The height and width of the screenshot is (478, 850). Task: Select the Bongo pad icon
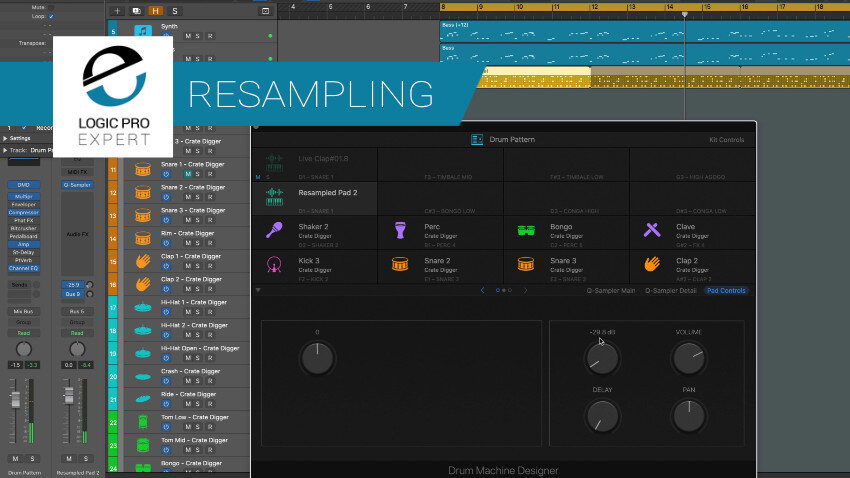[526, 231]
